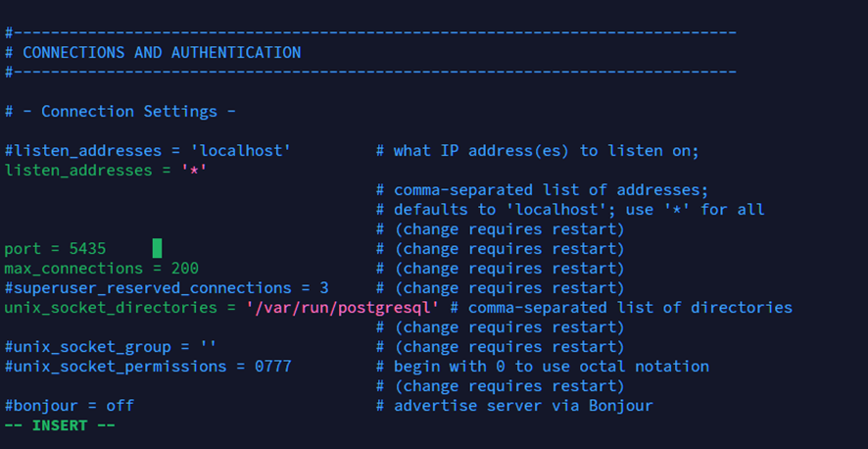The width and height of the screenshot is (868, 449).
Task: Click the #unix_socket_permissions 0777 value
Action: (272, 367)
